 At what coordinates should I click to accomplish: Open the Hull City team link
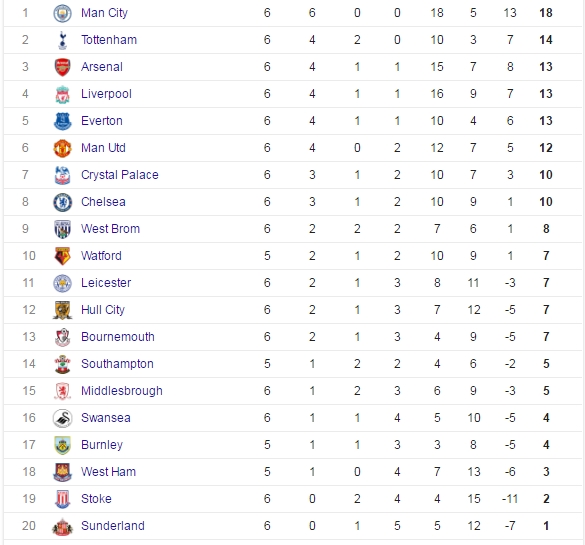[103, 310]
